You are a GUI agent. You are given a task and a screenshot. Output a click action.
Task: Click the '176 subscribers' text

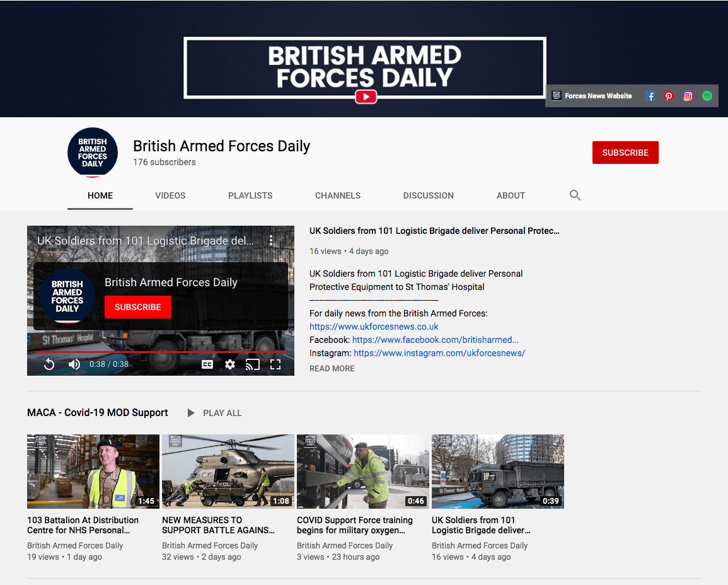pyautogui.click(x=165, y=162)
